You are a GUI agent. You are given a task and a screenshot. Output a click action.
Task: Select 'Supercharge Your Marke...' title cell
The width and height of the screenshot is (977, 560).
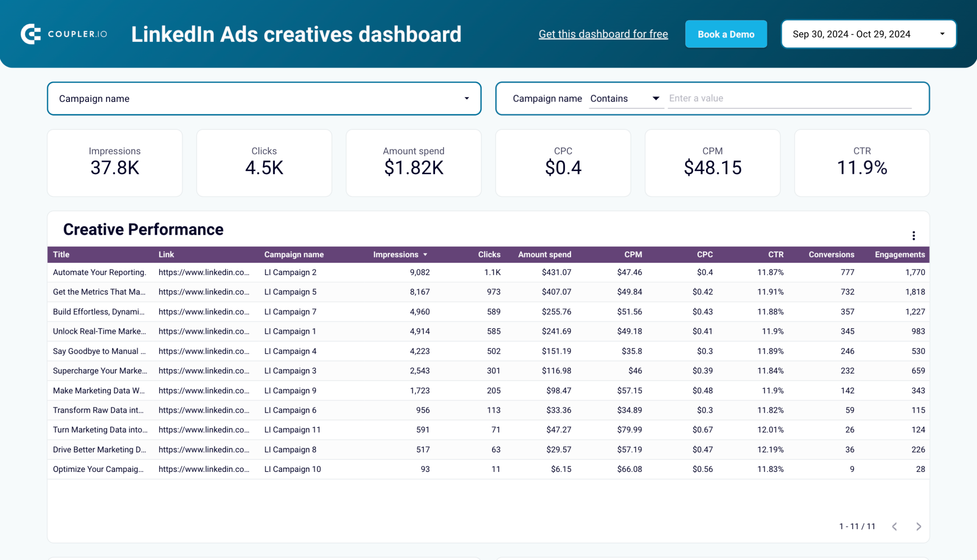tap(100, 371)
